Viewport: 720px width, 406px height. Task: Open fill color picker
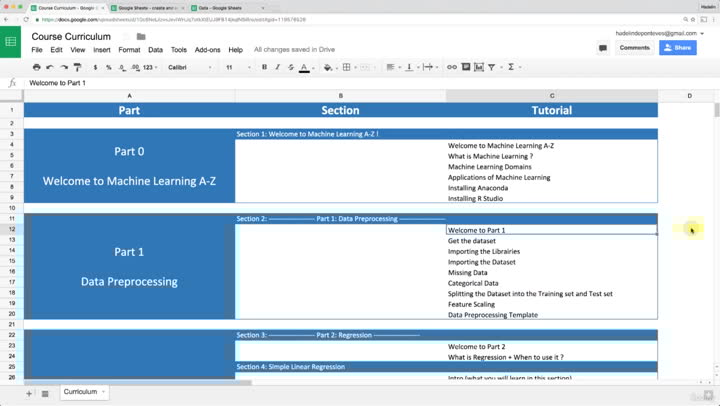click(328, 68)
